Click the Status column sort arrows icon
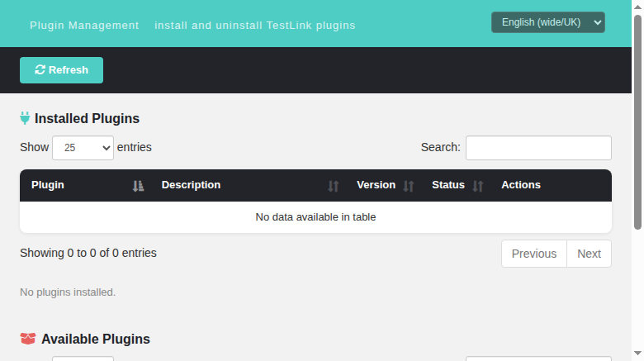 tap(478, 186)
